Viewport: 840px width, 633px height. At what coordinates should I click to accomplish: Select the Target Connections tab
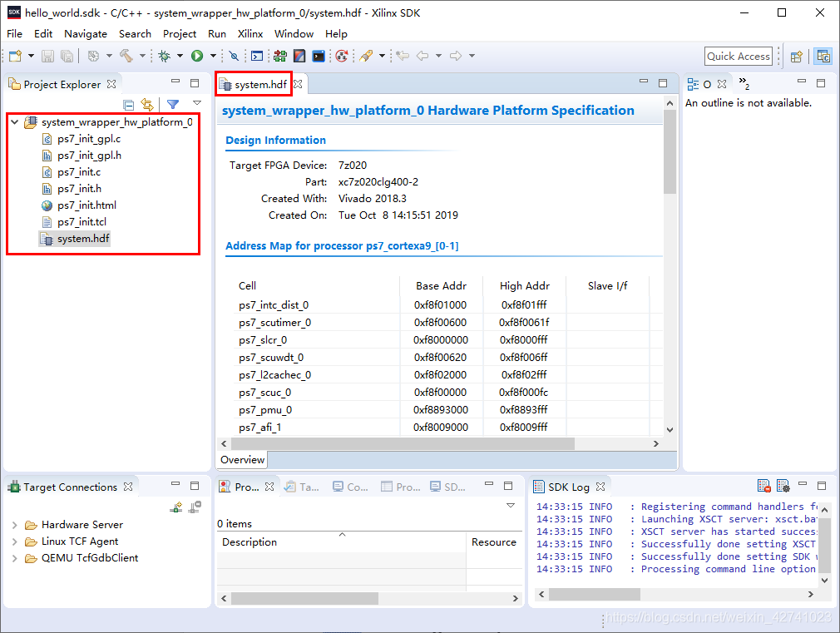[70, 487]
